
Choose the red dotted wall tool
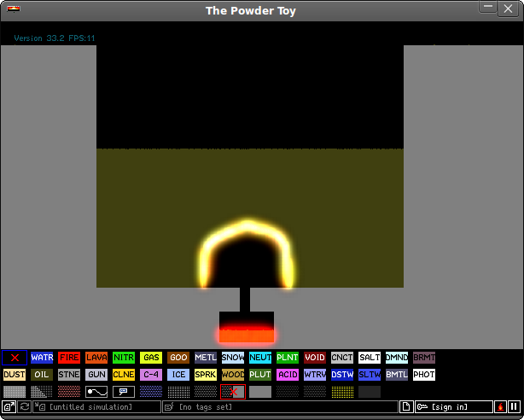pos(69,392)
